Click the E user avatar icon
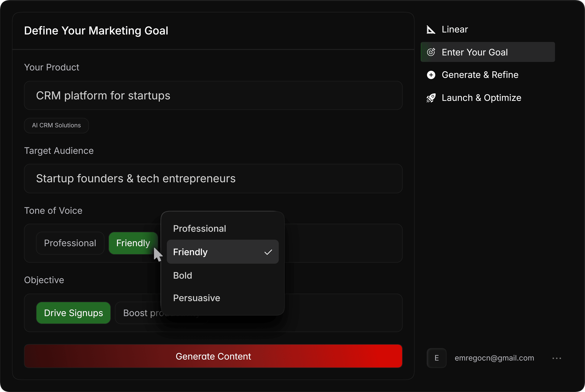The width and height of the screenshot is (585, 392). [x=436, y=358]
